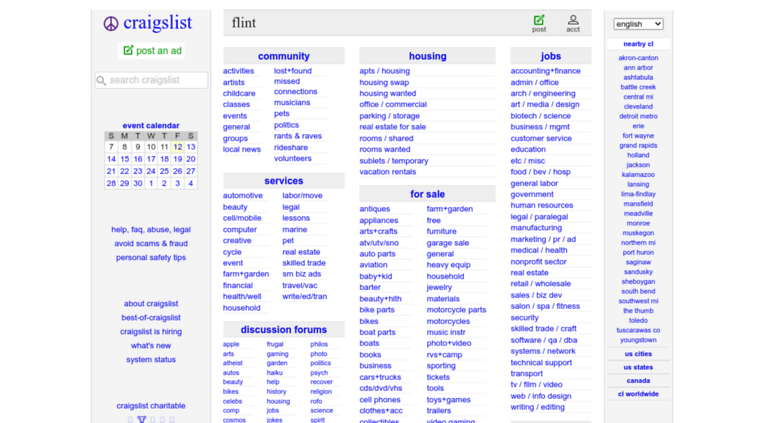Open toys+games link
This screenshot has height=423, width=777.
tap(448, 400)
